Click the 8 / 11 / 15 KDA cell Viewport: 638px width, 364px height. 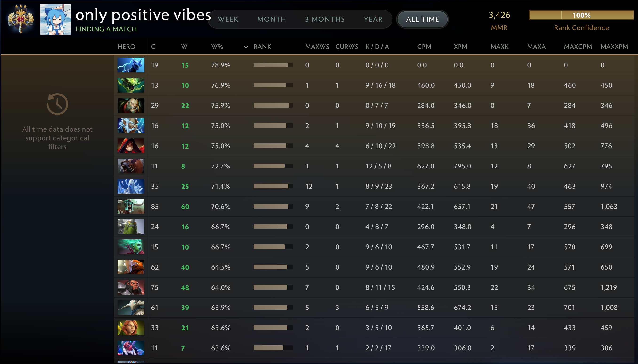click(380, 287)
